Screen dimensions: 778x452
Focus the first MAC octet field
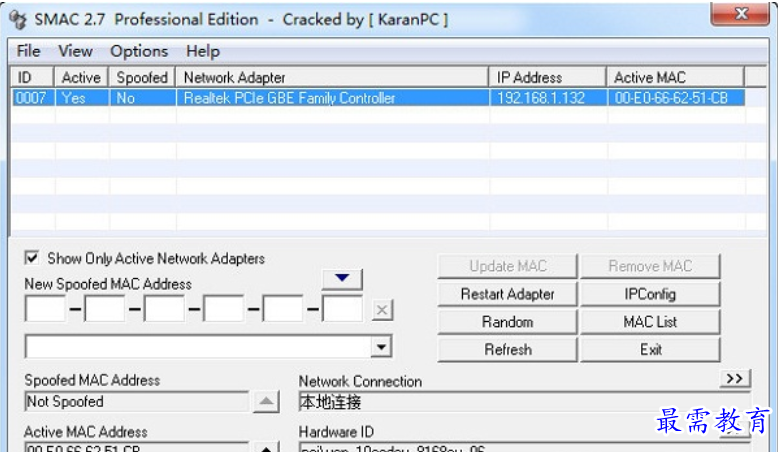coord(45,309)
